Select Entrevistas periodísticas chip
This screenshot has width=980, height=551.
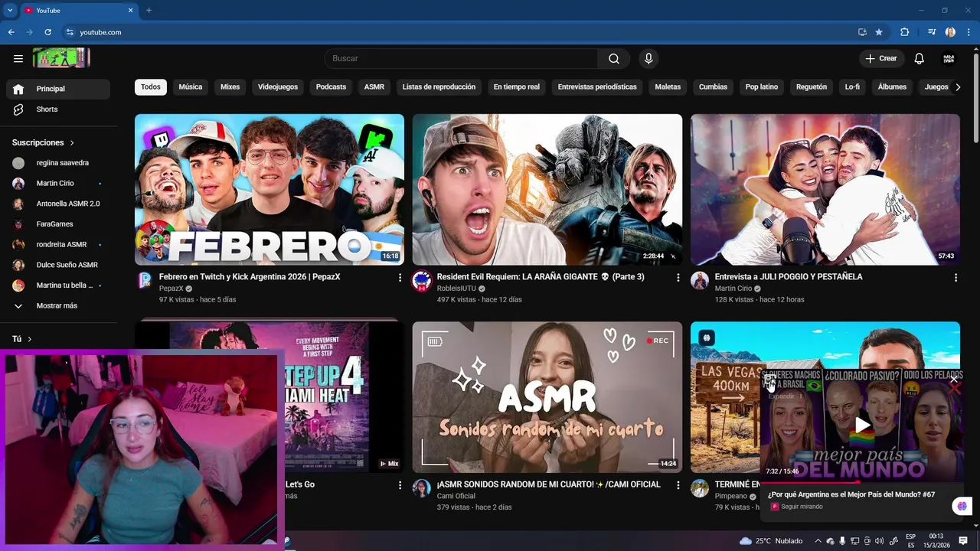click(597, 87)
